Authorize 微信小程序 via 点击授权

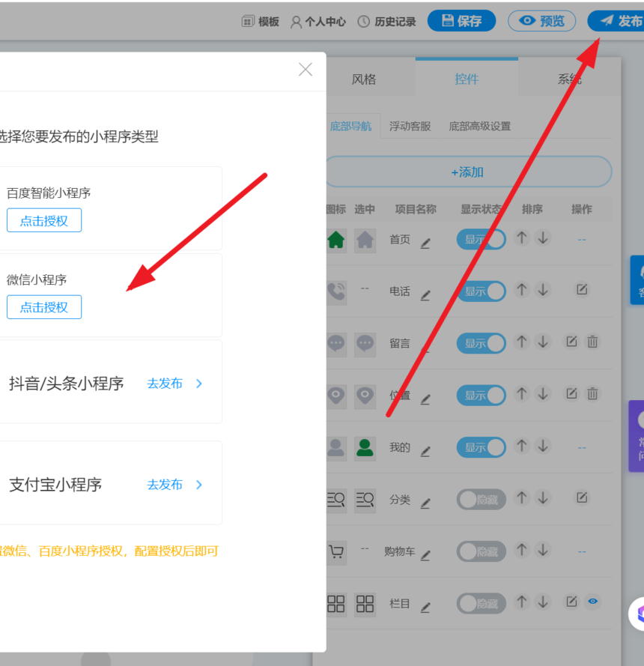[44, 307]
